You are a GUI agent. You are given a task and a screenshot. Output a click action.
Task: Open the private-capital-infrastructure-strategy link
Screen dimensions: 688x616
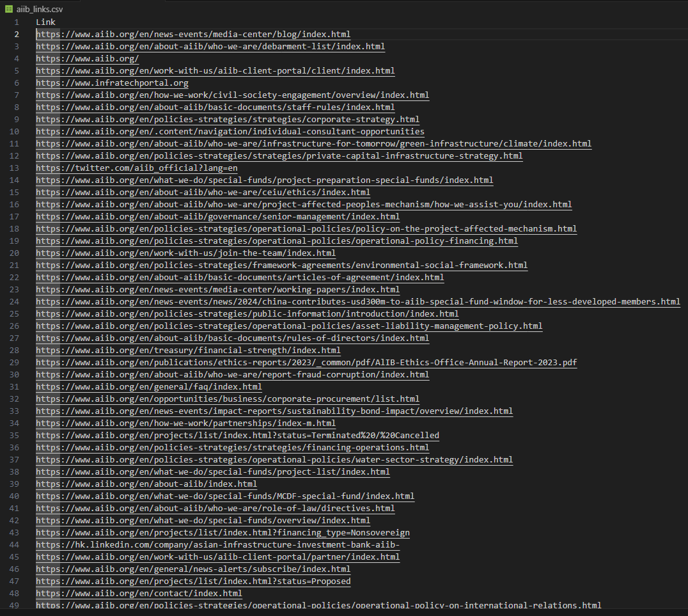279,156
